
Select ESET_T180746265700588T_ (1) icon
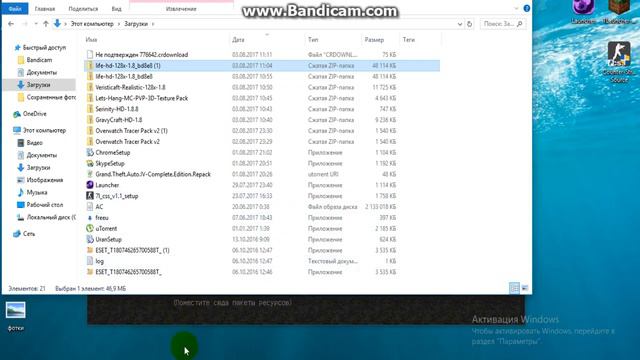pos(90,251)
